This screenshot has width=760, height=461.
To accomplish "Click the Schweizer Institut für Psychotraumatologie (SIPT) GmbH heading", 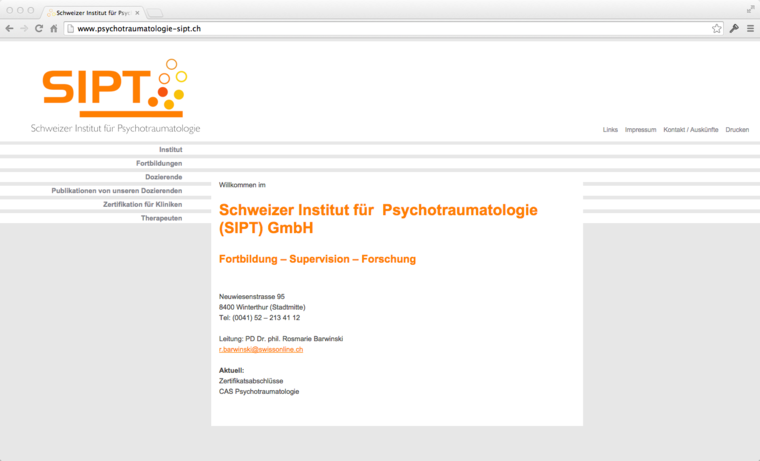I will tap(378, 219).
